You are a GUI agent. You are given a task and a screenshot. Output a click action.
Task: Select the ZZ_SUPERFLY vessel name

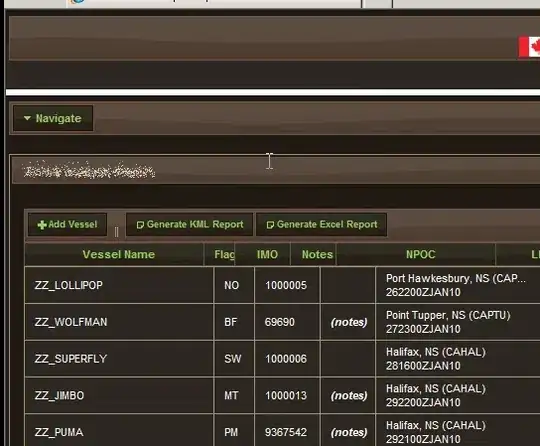click(x=71, y=359)
